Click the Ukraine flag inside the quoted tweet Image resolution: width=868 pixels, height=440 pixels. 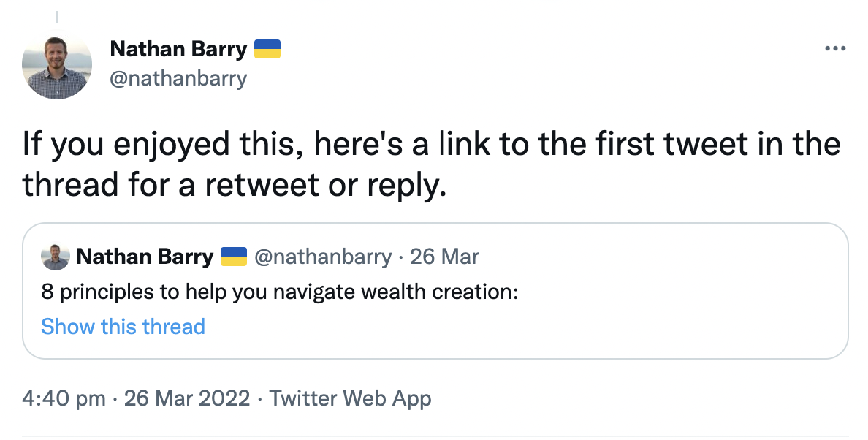click(x=233, y=257)
